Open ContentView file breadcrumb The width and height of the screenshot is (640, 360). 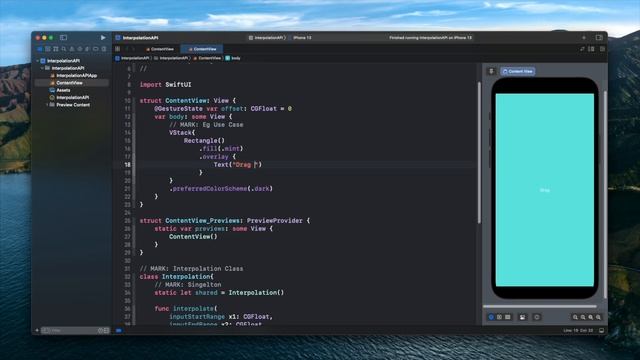pyautogui.click(x=207, y=58)
